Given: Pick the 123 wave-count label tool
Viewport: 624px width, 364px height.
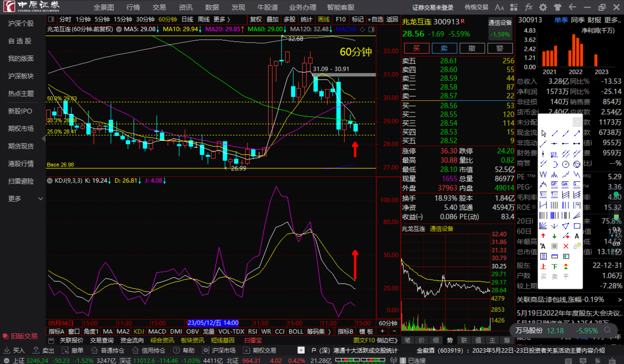Looking at the screenshot, I should (554, 154).
